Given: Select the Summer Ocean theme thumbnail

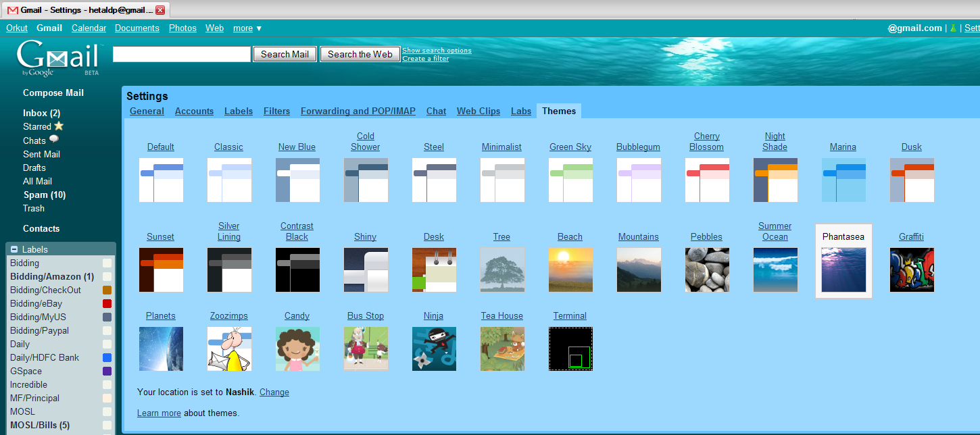Looking at the screenshot, I should (775, 270).
